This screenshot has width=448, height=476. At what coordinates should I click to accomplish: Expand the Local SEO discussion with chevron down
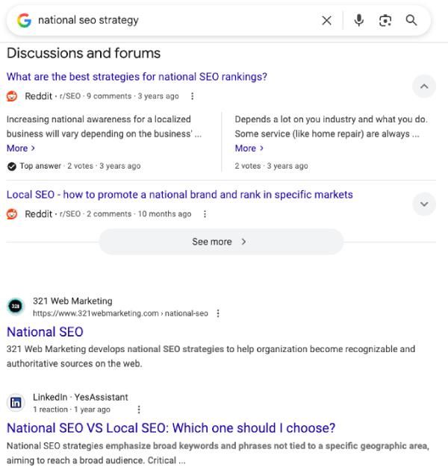424,204
